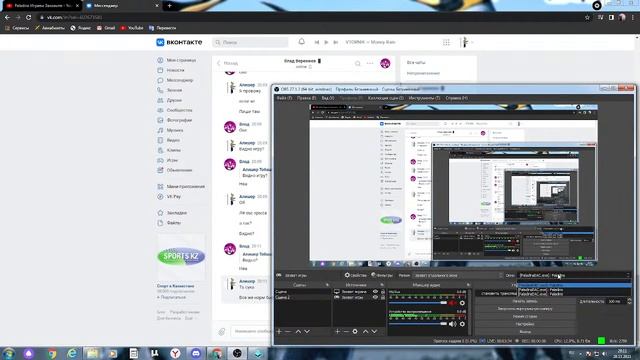Select the second scene in OBS scenes list

(303, 298)
